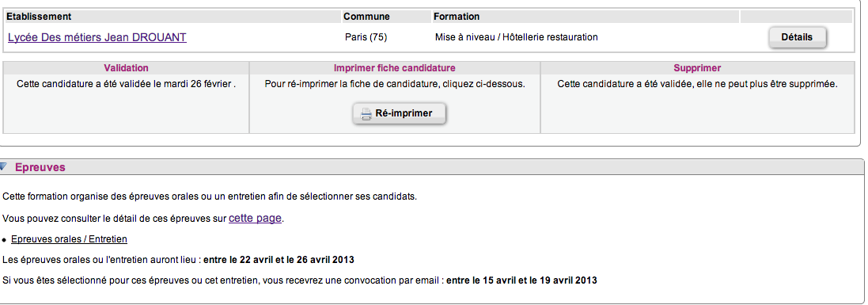
Task: Select Mise à niveau / Hôtellerie restauration cell
Action: (517, 38)
